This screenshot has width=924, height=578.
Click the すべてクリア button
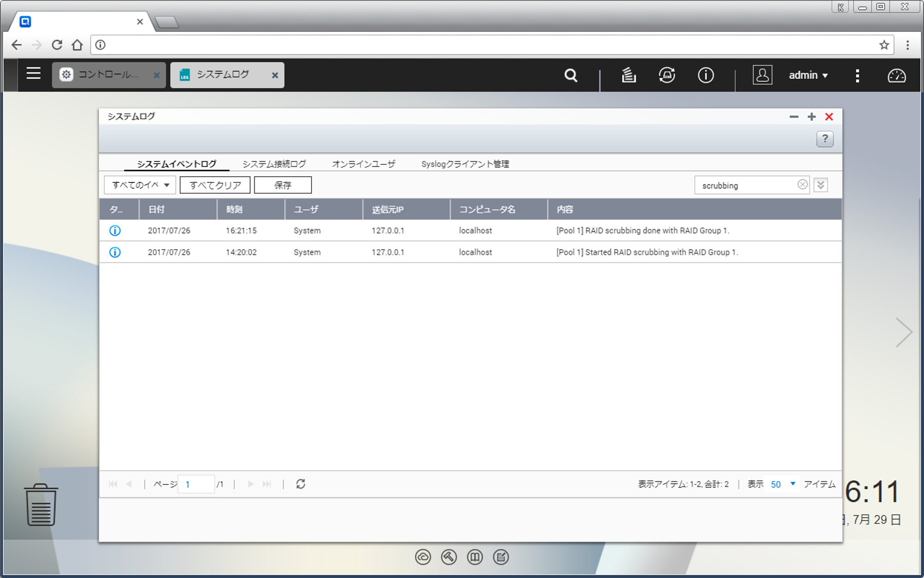click(x=215, y=185)
